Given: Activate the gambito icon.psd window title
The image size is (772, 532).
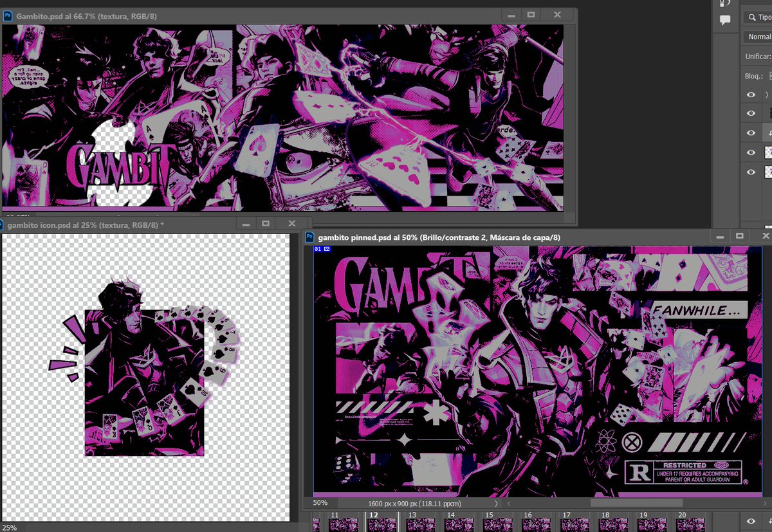Looking at the screenshot, I should 85,225.
